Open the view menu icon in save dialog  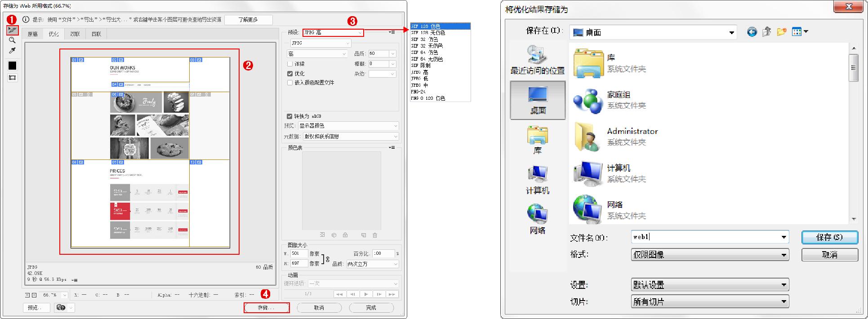(800, 31)
